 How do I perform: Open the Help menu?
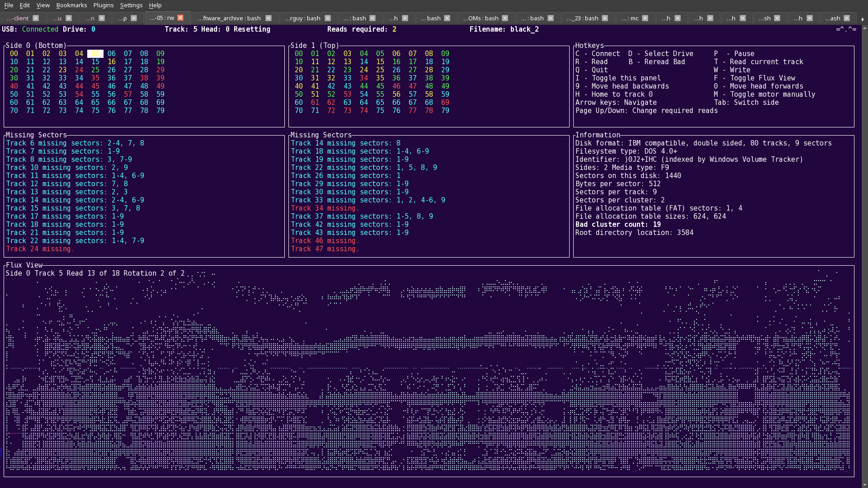(155, 5)
